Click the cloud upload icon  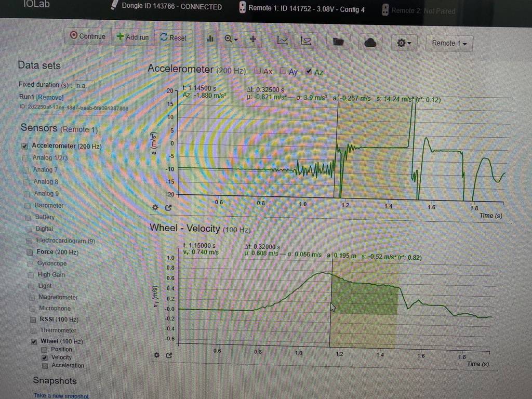370,43
